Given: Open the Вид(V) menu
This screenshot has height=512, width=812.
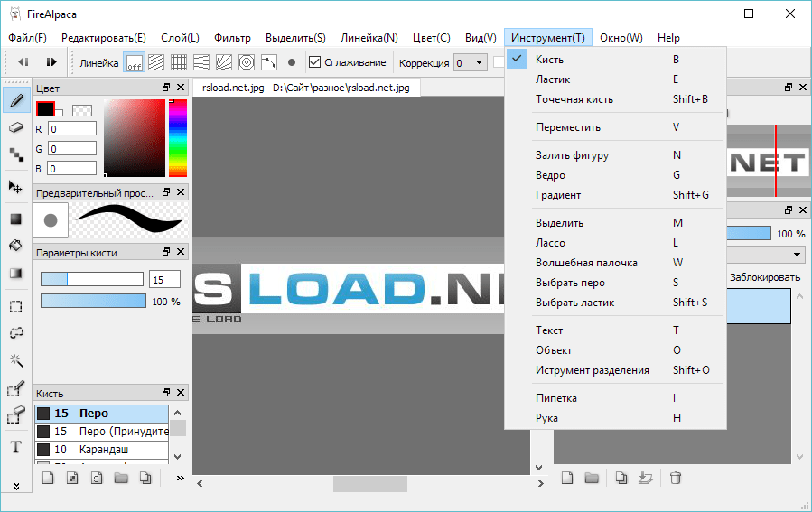Looking at the screenshot, I should [481, 38].
